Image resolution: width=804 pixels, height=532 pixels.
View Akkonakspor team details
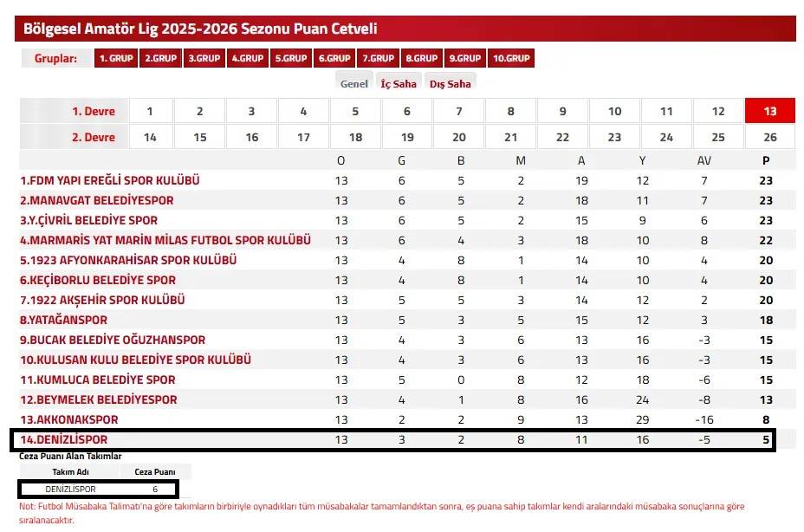(x=68, y=419)
